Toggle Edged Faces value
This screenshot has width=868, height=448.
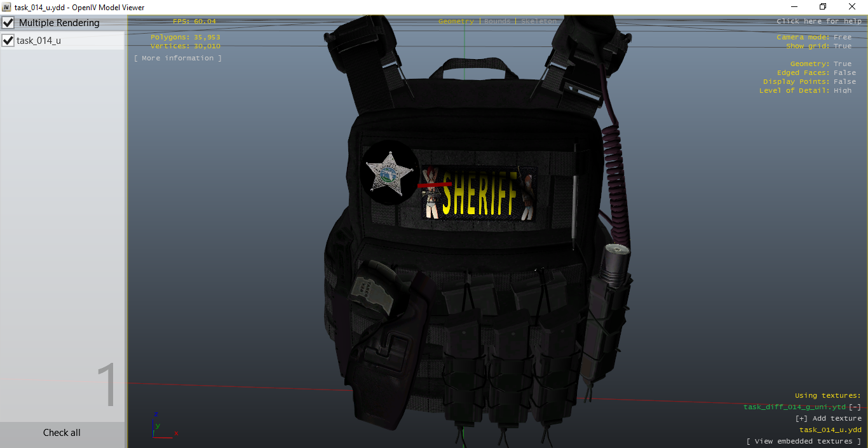click(x=844, y=72)
